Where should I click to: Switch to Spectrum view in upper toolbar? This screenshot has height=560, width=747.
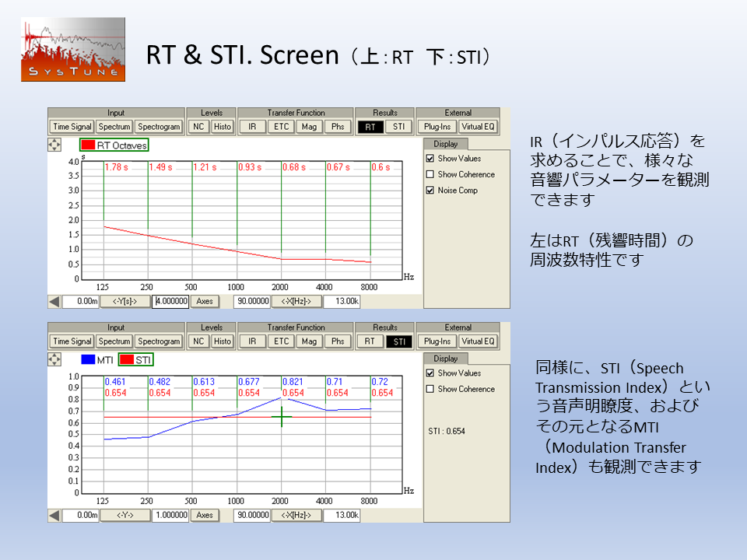114,127
